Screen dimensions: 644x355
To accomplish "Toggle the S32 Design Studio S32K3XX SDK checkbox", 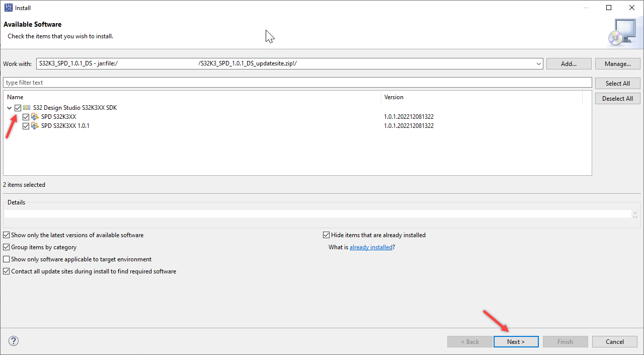I will [x=18, y=108].
